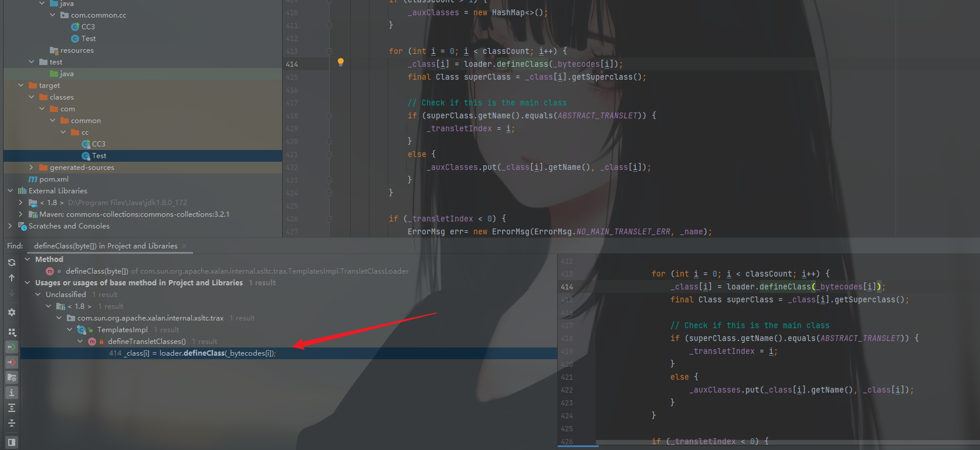Image resolution: width=980 pixels, height=450 pixels.
Task: Collapse the test folder in project tree
Action: (x=32, y=62)
